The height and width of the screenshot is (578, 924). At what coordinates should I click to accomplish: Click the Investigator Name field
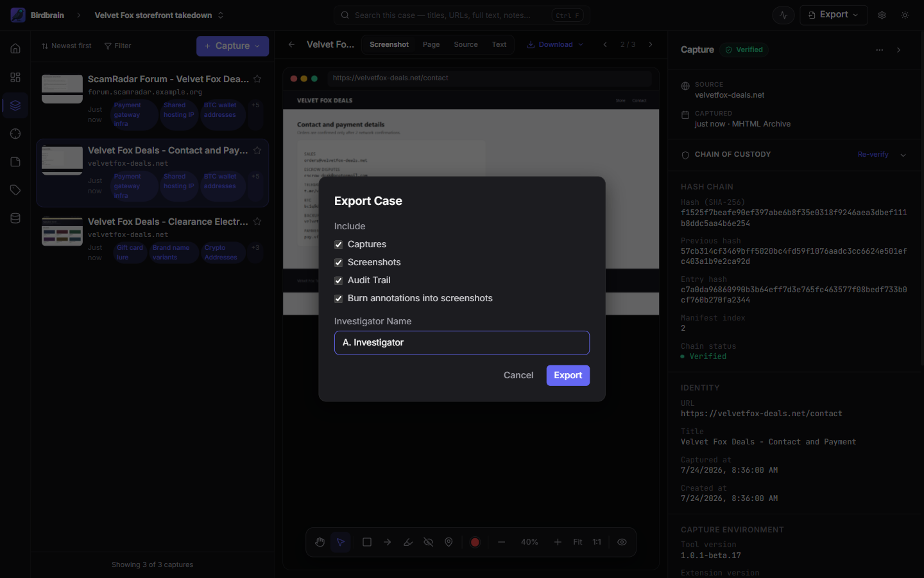point(462,343)
